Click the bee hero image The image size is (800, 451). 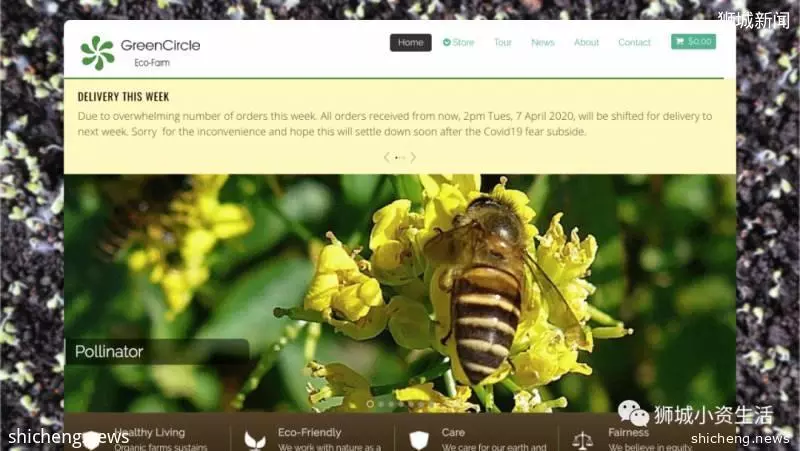400,293
